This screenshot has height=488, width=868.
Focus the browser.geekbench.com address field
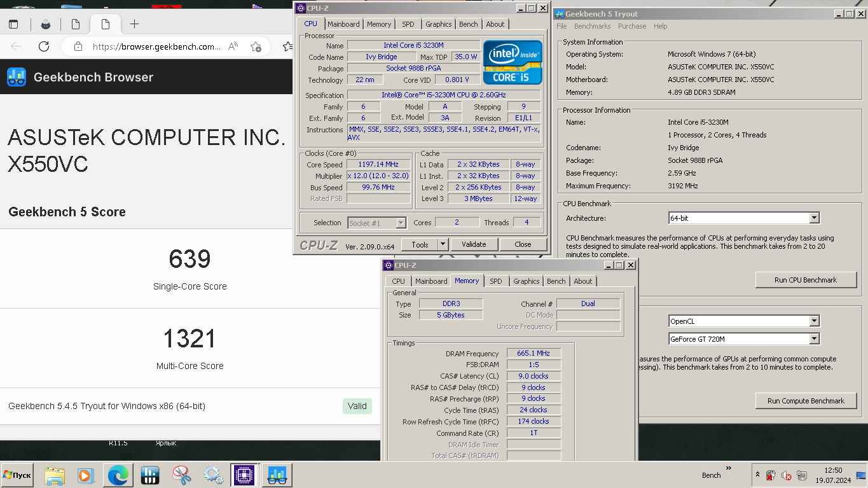coord(156,46)
